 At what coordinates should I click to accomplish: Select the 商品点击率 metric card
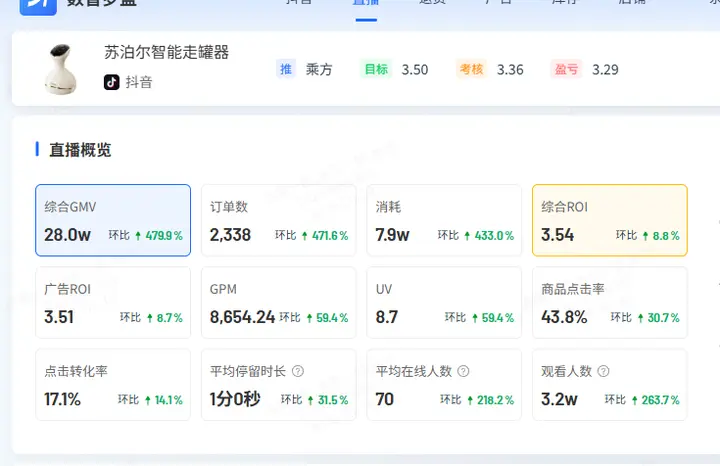pos(610,303)
